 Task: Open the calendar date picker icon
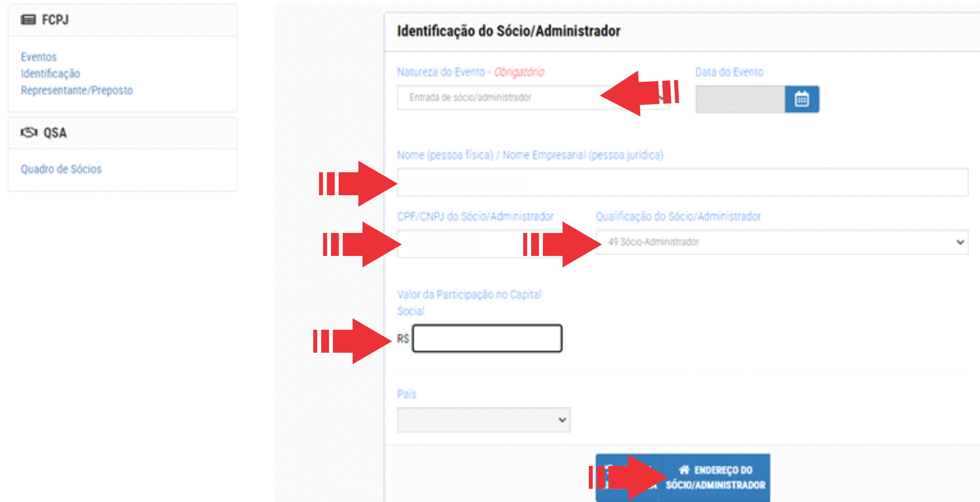tap(802, 99)
